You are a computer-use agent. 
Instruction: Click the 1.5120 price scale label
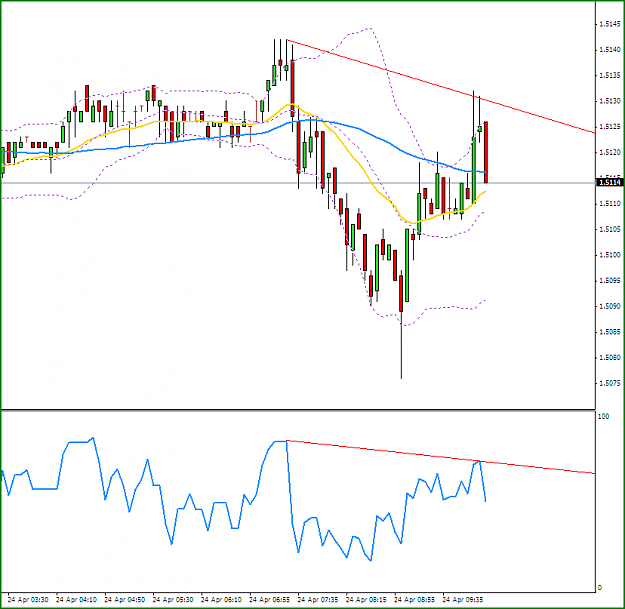click(610, 152)
